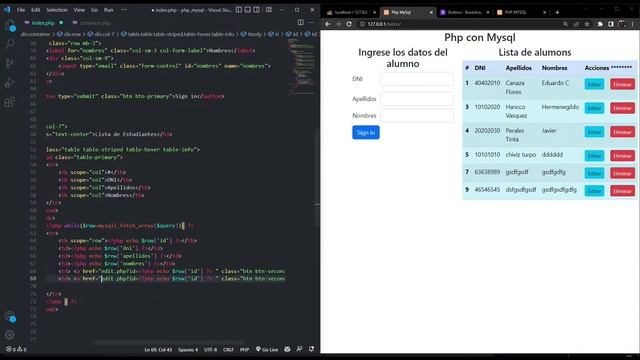Open the View menu
The width and height of the screenshot is (640, 360).
79,10
